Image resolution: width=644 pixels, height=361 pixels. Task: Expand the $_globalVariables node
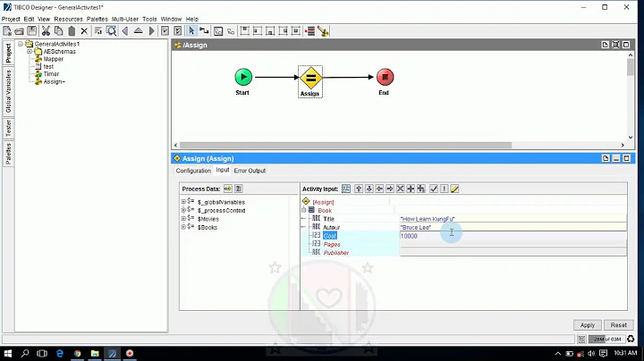(x=183, y=202)
